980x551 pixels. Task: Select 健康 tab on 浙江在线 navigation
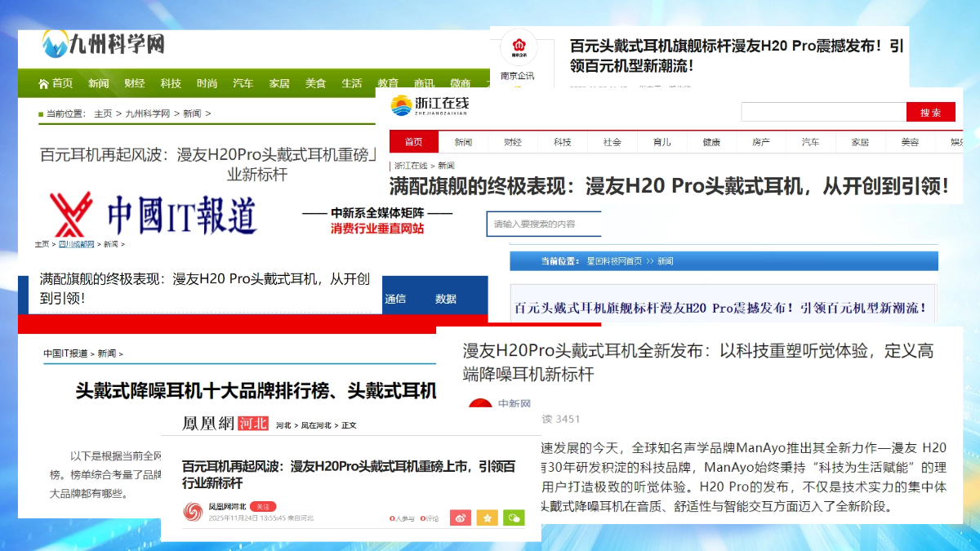(x=711, y=142)
